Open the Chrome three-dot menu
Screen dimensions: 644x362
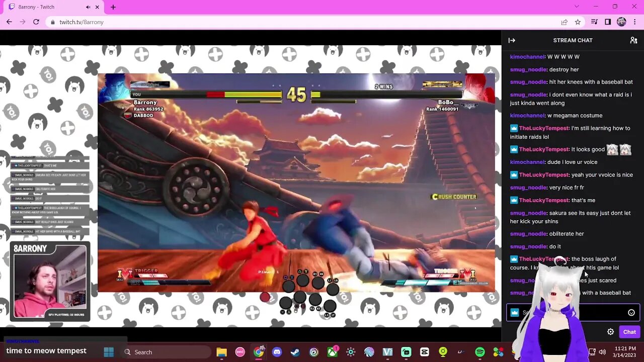(x=635, y=22)
